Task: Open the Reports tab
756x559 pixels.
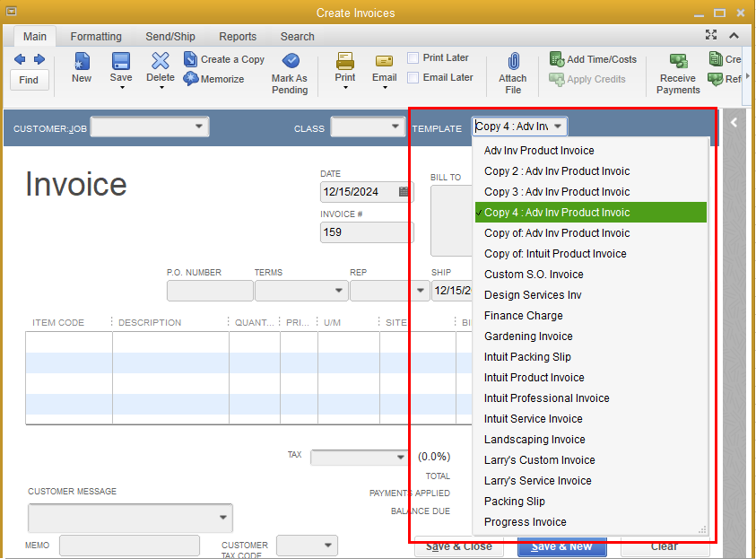Action: (238, 37)
